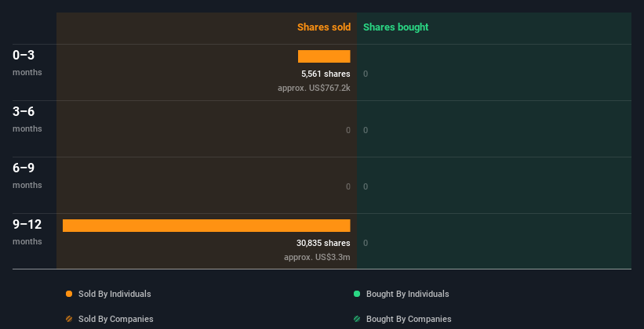Image resolution: width=644 pixels, height=329 pixels.
Task: Toggle the Bought By Companies legend label
Action: tap(409, 319)
